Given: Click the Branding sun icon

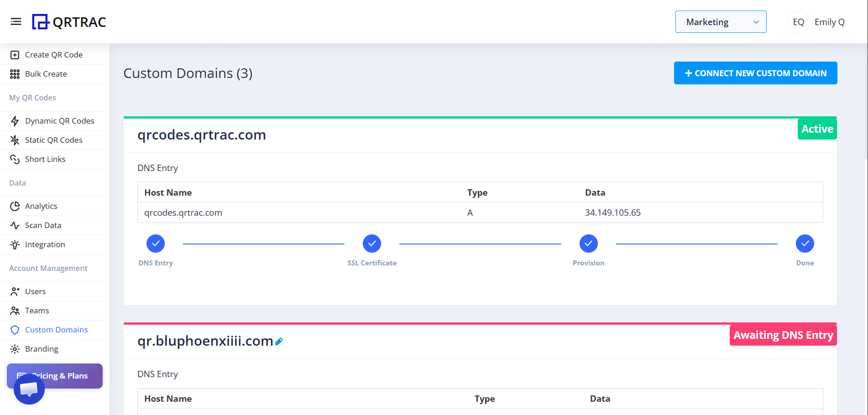Looking at the screenshot, I should click(x=15, y=349).
